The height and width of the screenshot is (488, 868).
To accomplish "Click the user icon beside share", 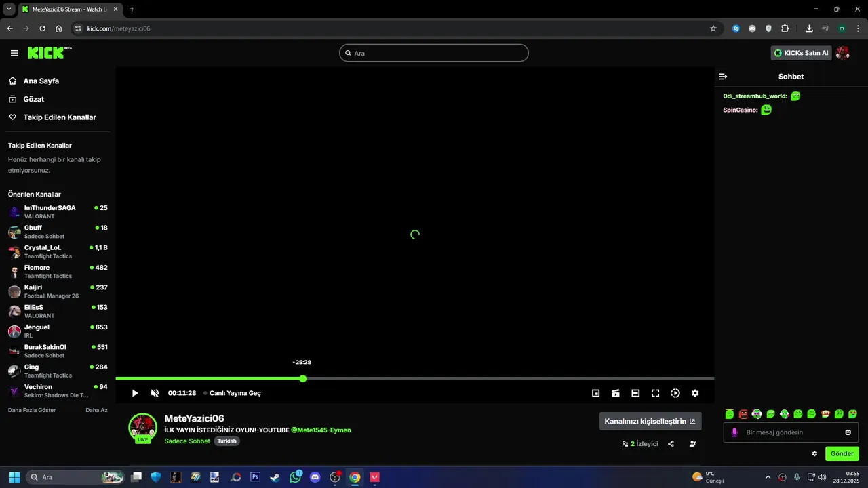I will 692,444.
